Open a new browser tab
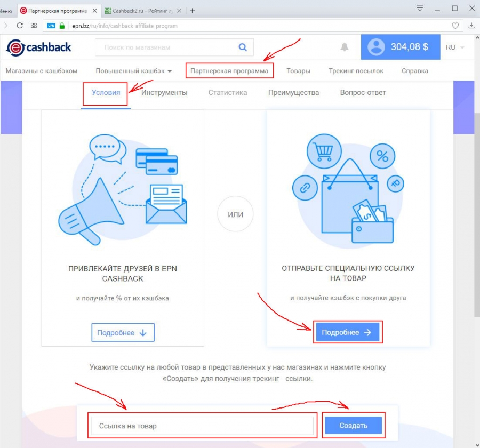This screenshot has width=480, height=448. 192,11
